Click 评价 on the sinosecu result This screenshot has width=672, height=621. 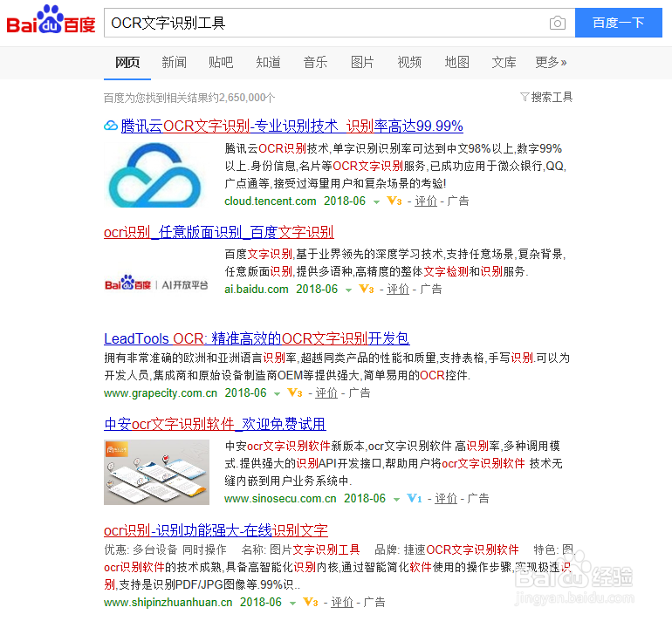[446, 498]
